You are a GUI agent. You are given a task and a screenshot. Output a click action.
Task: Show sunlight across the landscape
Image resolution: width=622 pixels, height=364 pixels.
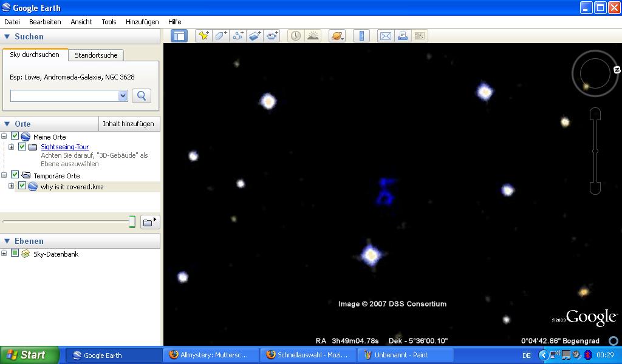[x=313, y=36]
